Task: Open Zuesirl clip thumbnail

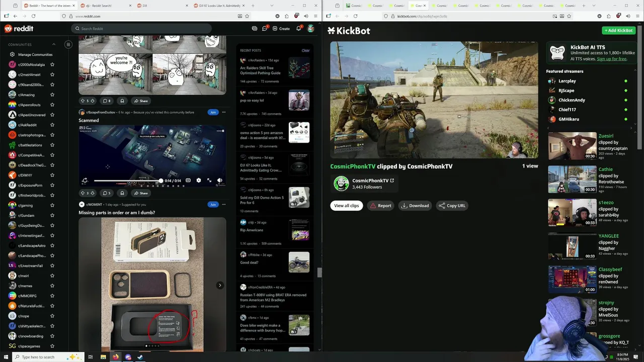Action: coord(572,146)
